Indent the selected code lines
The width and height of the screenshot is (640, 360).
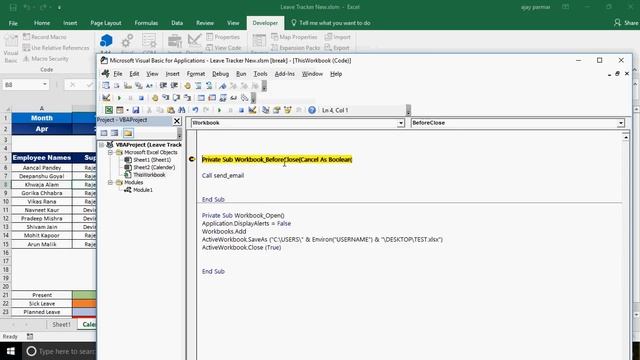click(163, 86)
